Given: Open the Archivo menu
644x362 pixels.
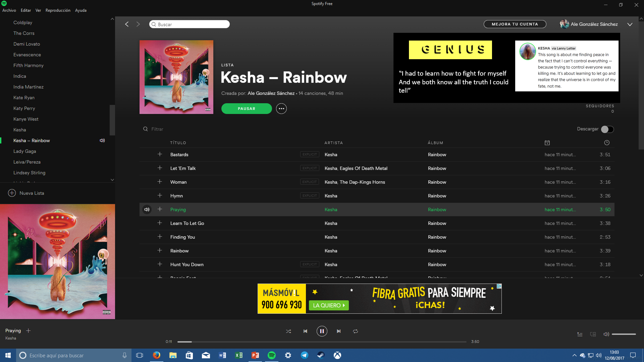Looking at the screenshot, I should 9,10.
